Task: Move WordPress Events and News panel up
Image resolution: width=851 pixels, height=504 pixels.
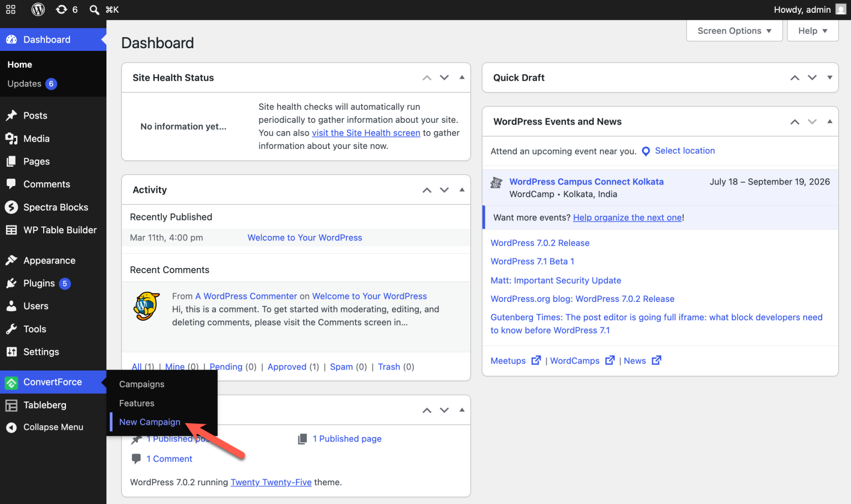Action: [794, 122]
